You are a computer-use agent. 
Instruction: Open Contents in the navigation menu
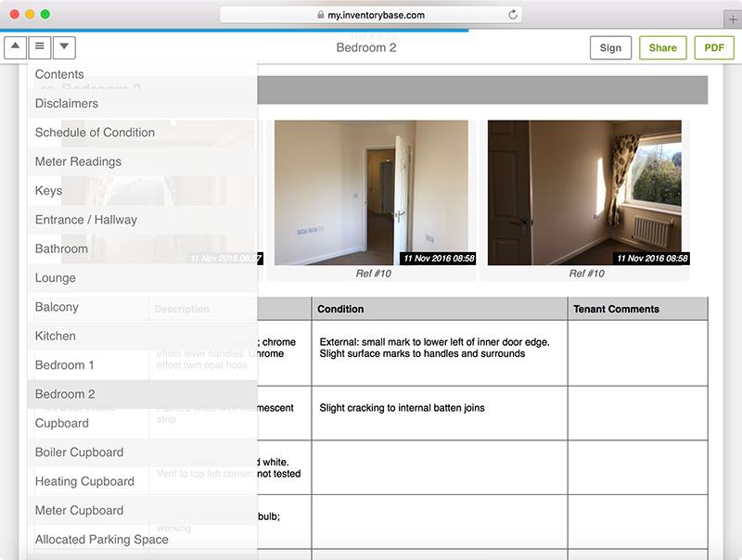coord(143,74)
